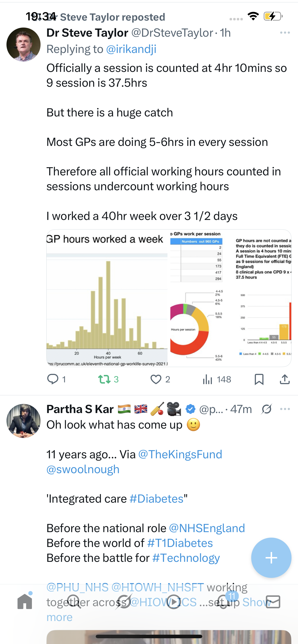Open the Grok icon on Partha Kar's tweet
The image size is (298, 644).
pyautogui.click(x=266, y=409)
